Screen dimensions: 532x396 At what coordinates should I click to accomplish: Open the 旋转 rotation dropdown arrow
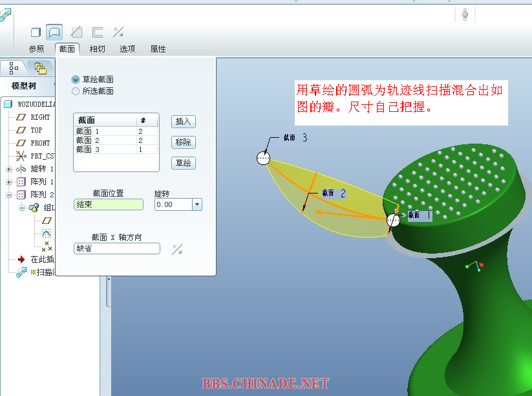[x=197, y=204]
